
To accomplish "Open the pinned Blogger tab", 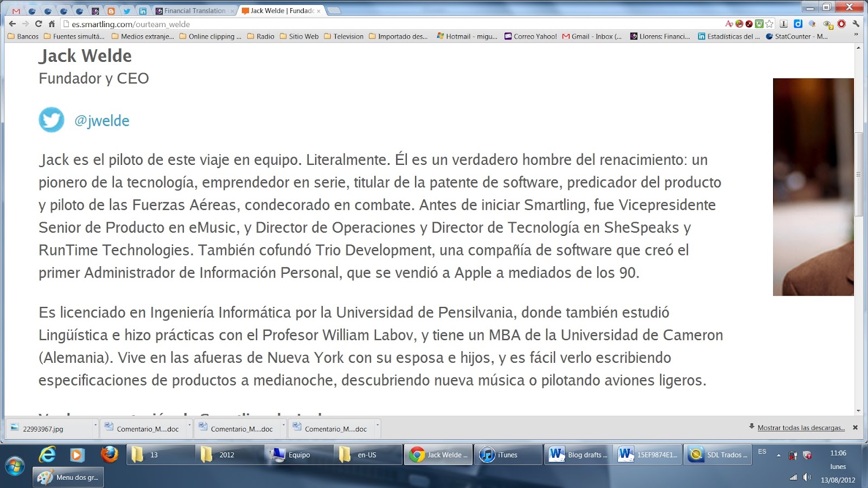I will pos(111,11).
